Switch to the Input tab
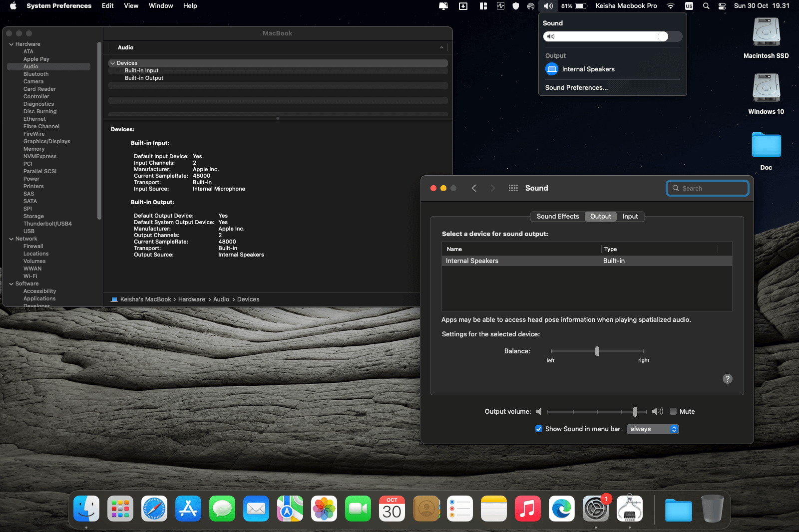This screenshot has width=799, height=532. [x=630, y=217]
